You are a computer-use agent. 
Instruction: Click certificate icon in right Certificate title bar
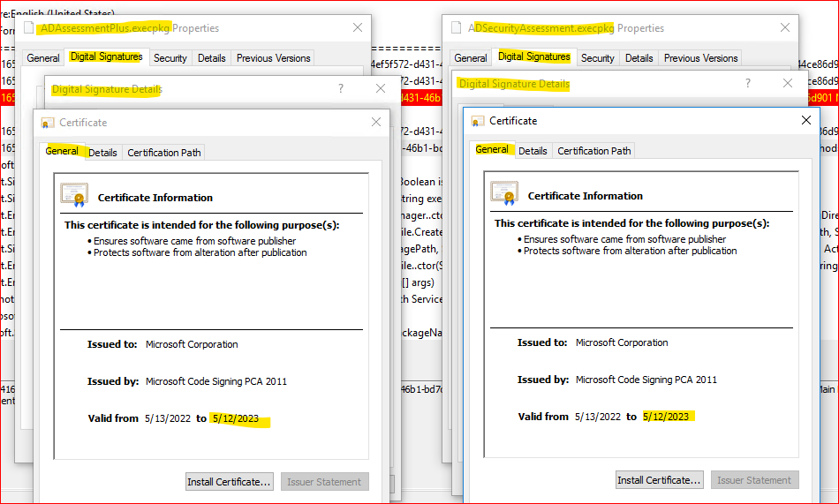(477, 122)
